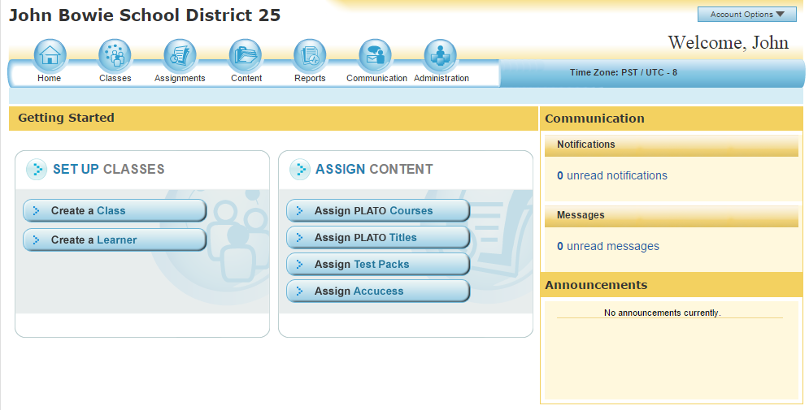The width and height of the screenshot is (810, 410).
Task: Click the Content menu label
Action: point(246,78)
